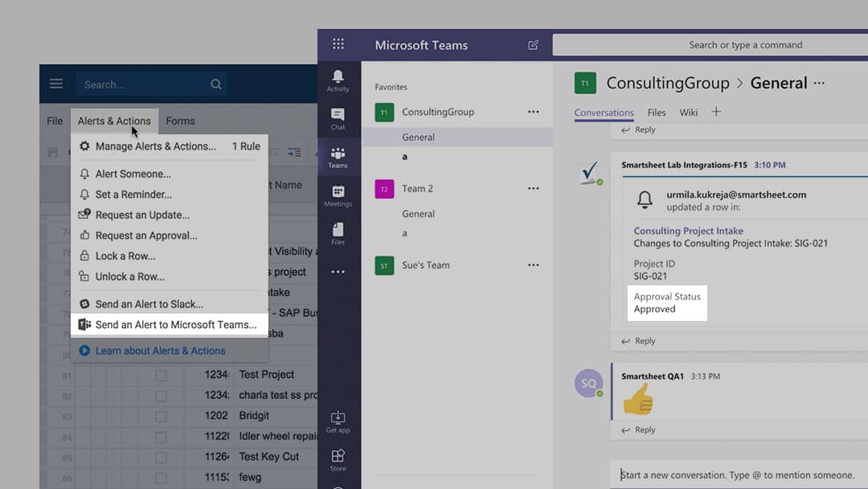Click the Smartsheet QA1 SQ avatar
The height and width of the screenshot is (489, 868).
pyautogui.click(x=588, y=383)
